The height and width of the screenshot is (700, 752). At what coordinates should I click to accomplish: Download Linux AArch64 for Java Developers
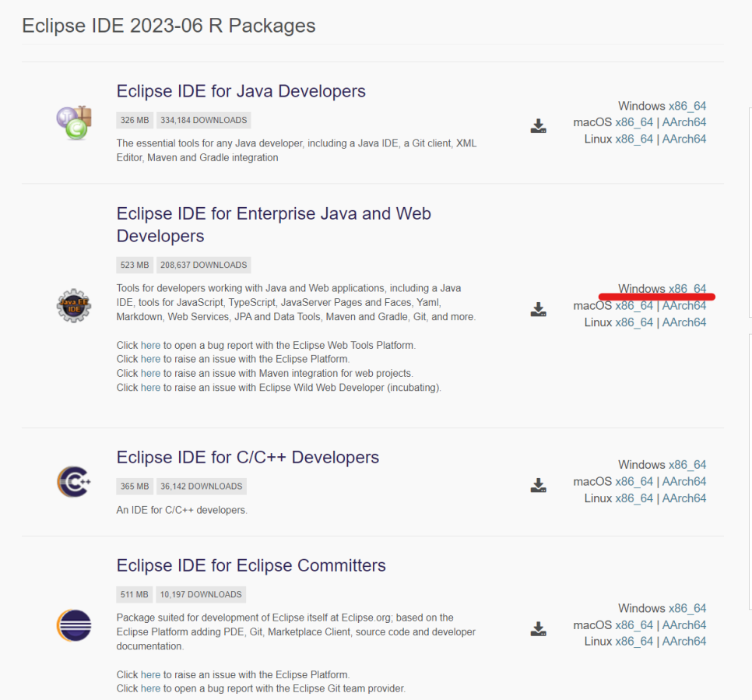[684, 139]
